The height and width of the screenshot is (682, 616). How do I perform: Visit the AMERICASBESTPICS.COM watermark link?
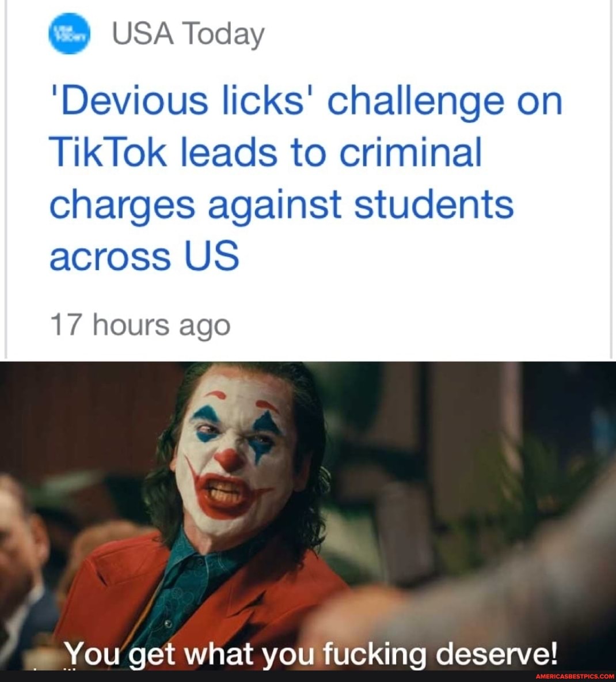click(x=575, y=677)
